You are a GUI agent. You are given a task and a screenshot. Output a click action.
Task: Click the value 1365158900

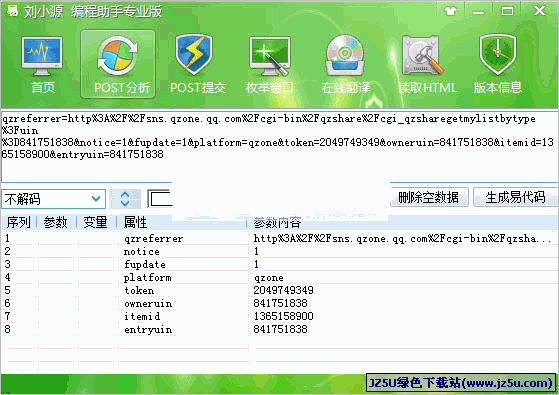pos(284,316)
